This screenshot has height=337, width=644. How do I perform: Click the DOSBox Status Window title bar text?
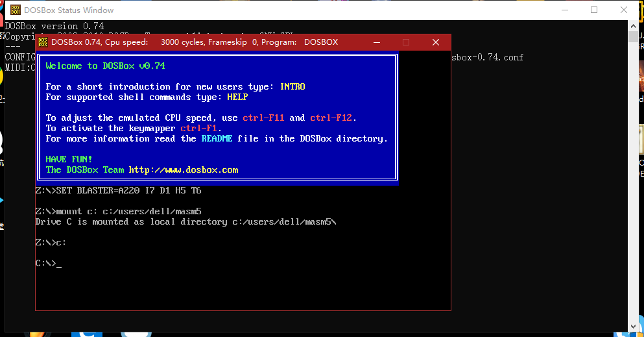pyautogui.click(x=69, y=10)
